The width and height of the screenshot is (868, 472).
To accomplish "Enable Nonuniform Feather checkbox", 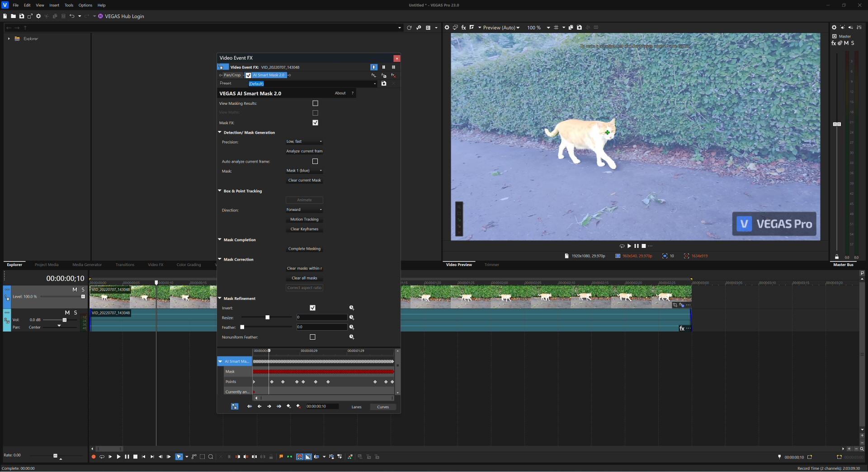I will coord(312,337).
